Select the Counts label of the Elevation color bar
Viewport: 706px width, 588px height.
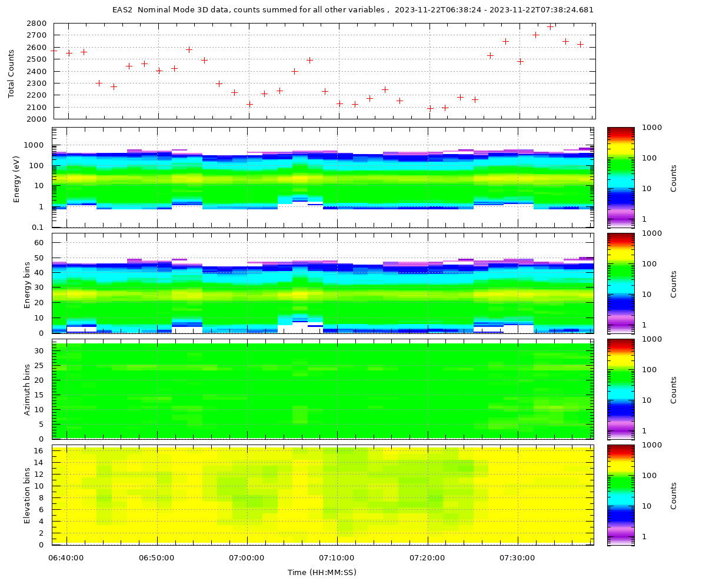(674, 495)
